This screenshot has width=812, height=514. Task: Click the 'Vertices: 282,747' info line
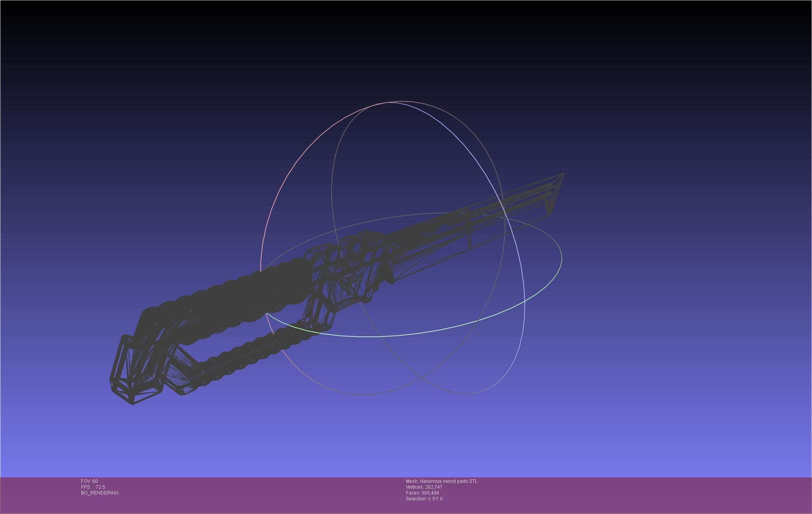(x=424, y=487)
